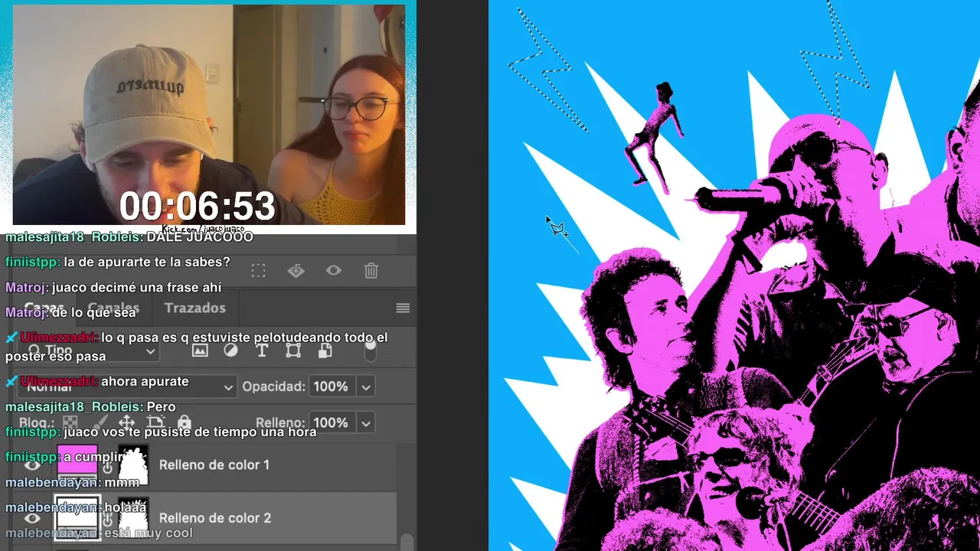Filter layers by pixel image icon
Image resolution: width=980 pixels, height=551 pixels.
coord(200,350)
